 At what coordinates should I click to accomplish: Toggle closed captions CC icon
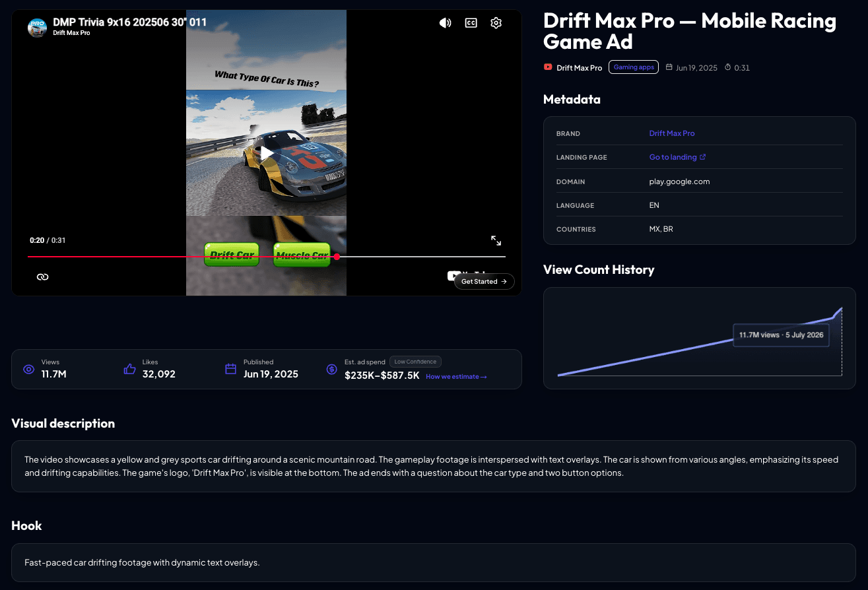[471, 23]
